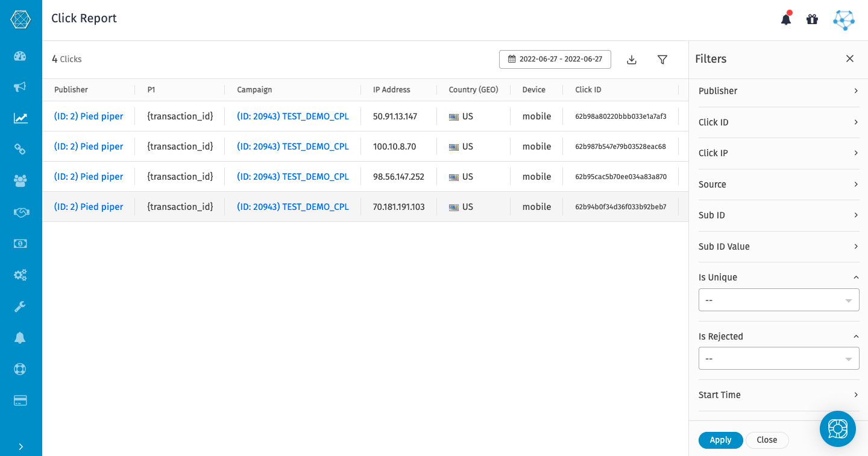Open notifications bell in top header
Image resolution: width=868 pixels, height=456 pixels.
786,19
